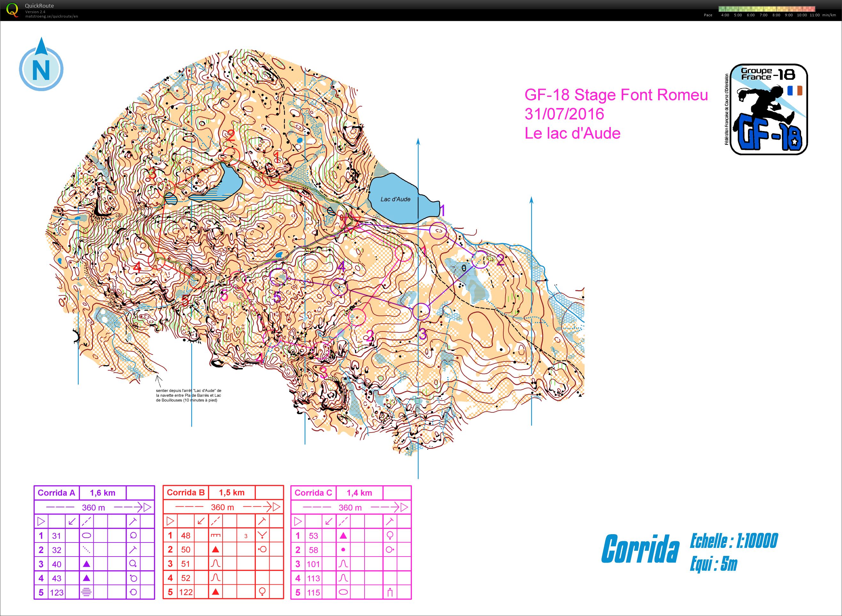Click the Corrida A table header
Screen dimensions: 842x616
[x=56, y=493]
